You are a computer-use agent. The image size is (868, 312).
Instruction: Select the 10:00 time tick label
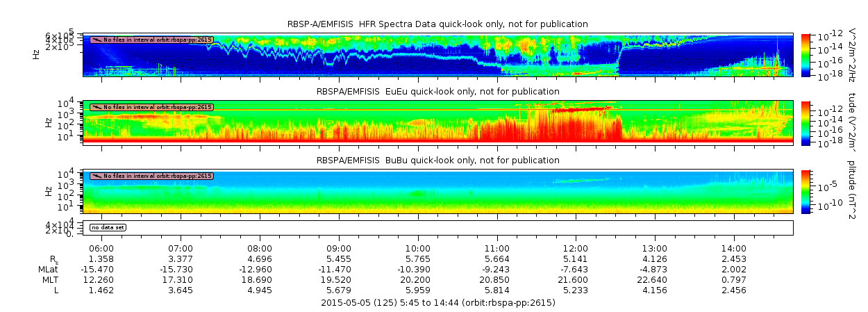(x=417, y=248)
